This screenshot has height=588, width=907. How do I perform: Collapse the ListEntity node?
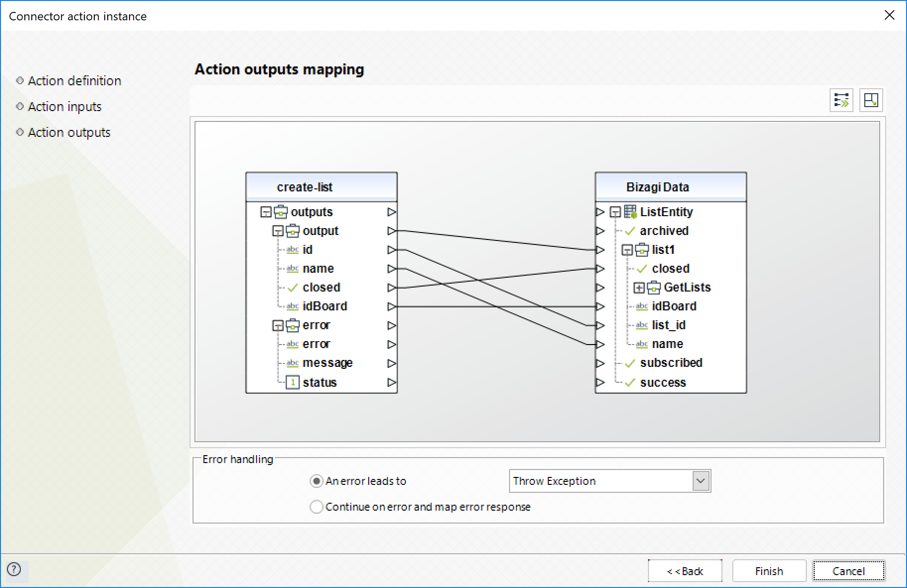(x=615, y=212)
